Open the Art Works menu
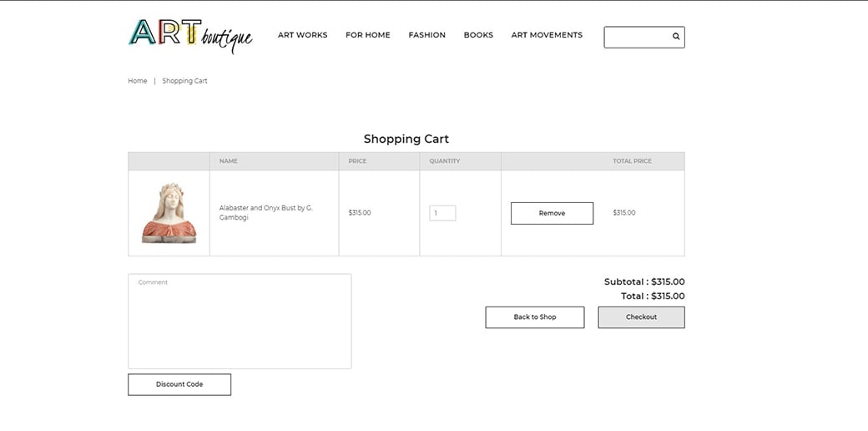This screenshot has width=868, height=431. (302, 35)
